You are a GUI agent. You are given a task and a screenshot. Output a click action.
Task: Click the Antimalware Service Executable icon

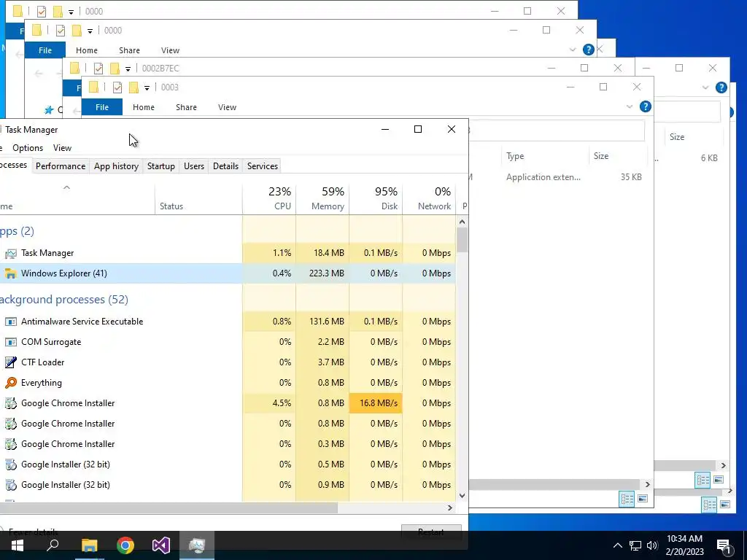tap(10, 322)
